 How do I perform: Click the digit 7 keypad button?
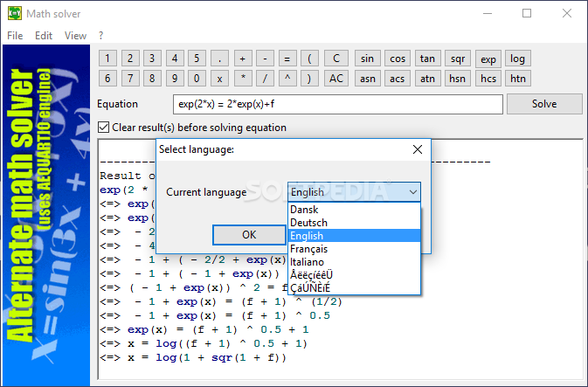(130, 79)
